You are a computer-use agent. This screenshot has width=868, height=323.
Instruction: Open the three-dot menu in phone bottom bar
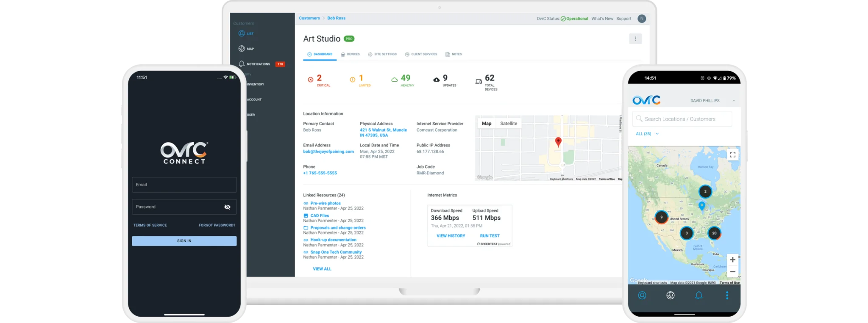pos(727,295)
